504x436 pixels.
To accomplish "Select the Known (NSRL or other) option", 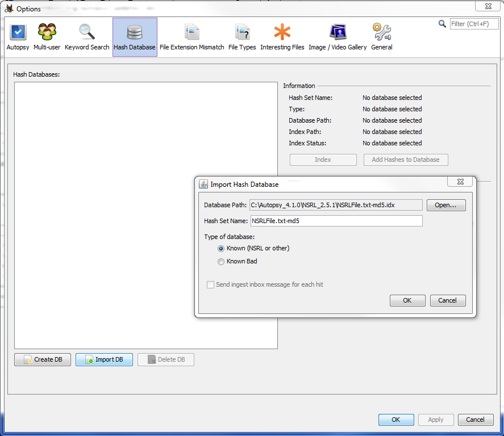I will coord(221,248).
